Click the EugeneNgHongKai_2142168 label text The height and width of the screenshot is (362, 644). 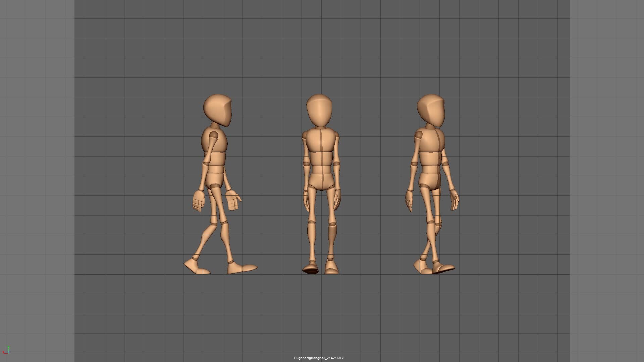point(317,358)
